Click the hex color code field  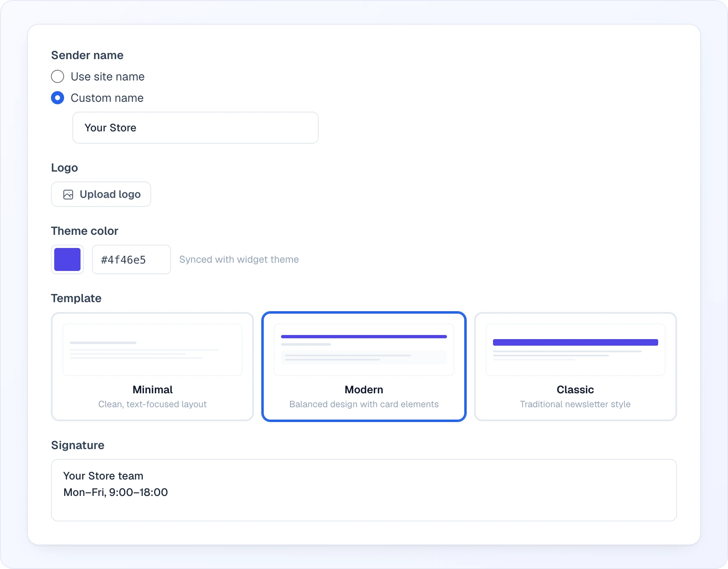click(x=131, y=259)
